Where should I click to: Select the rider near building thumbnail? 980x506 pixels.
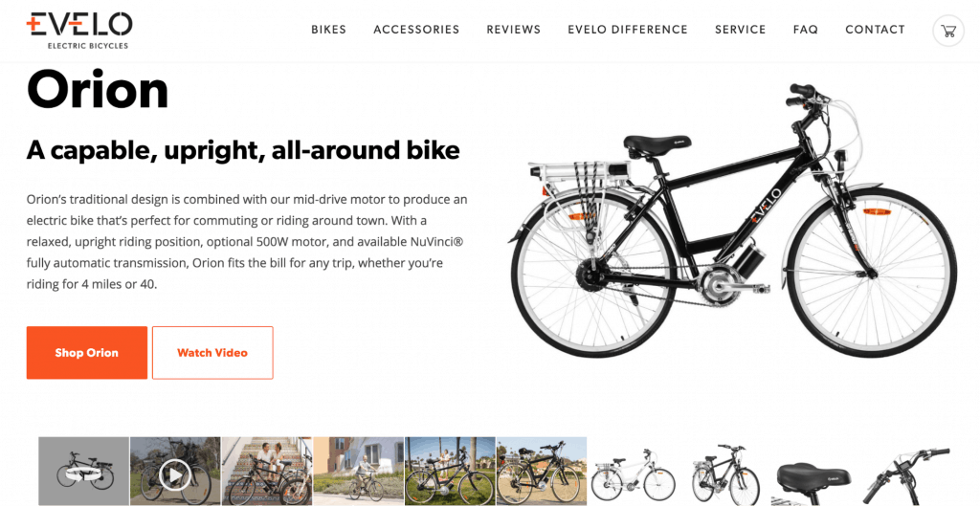[358, 471]
